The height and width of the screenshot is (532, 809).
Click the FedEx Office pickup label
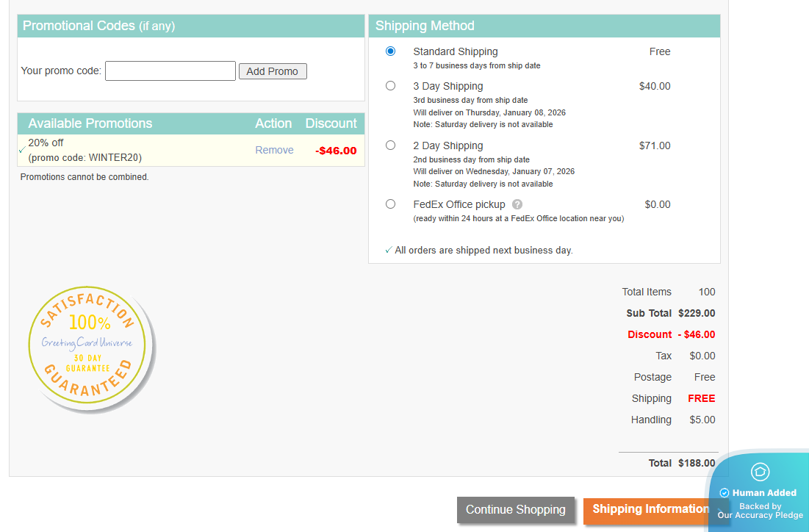tap(459, 204)
